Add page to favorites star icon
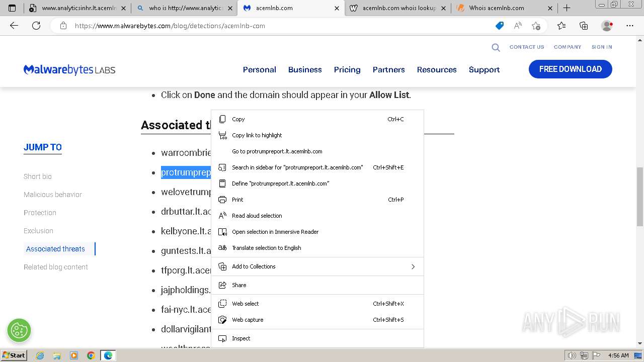The height and width of the screenshot is (362, 644). [536, 26]
